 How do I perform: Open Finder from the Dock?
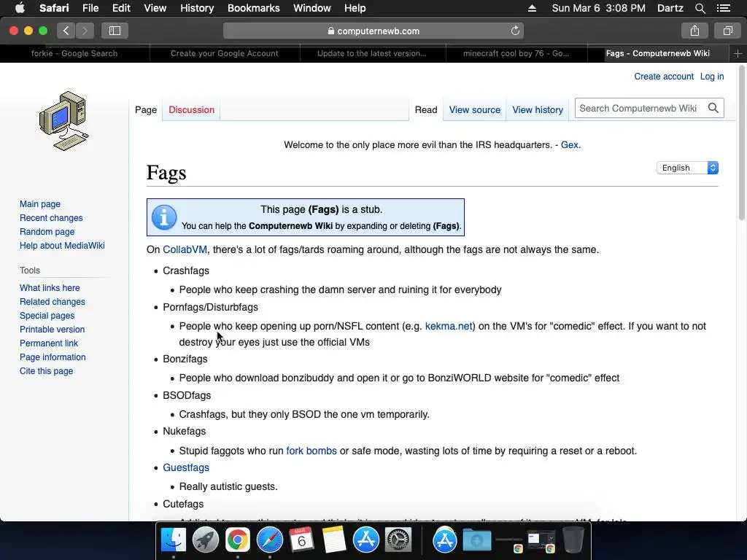coord(174,540)
